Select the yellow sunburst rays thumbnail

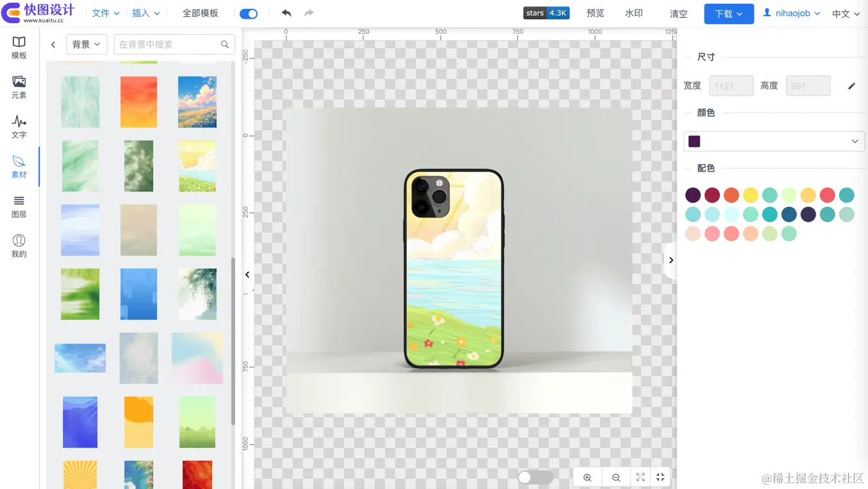[x=80, y=475]
